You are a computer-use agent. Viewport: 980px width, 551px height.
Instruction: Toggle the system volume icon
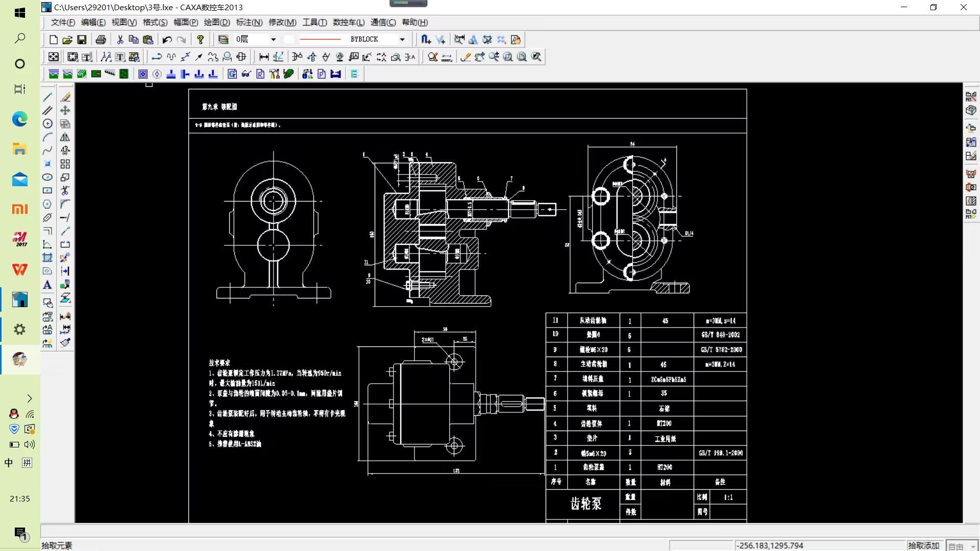[30, 444]
